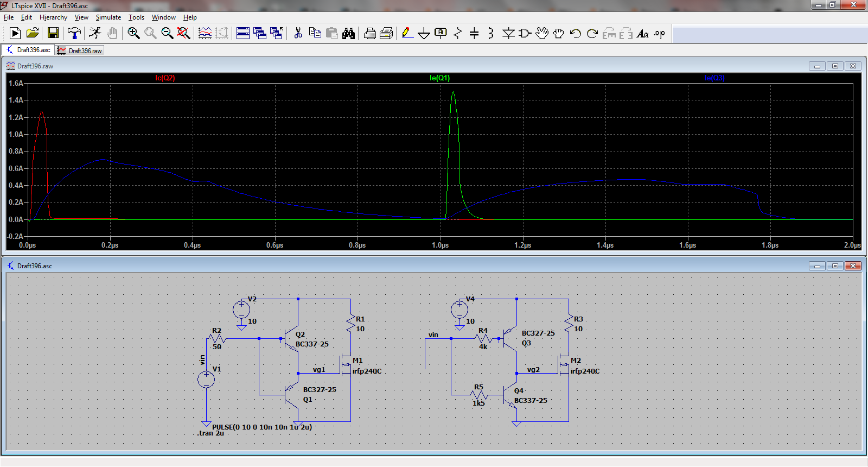Viewport: 868px width, 467px height.
Task: Click the 1.0µs time axis label
Action: (x=440, y=245)
